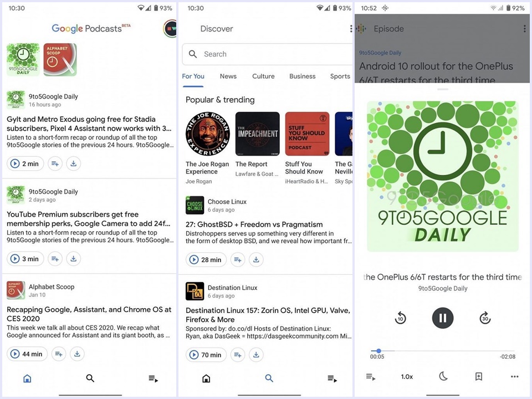This screenshot has height=399, width=532.
Task: Open more playback options via three dots
Action: (514, 376)
